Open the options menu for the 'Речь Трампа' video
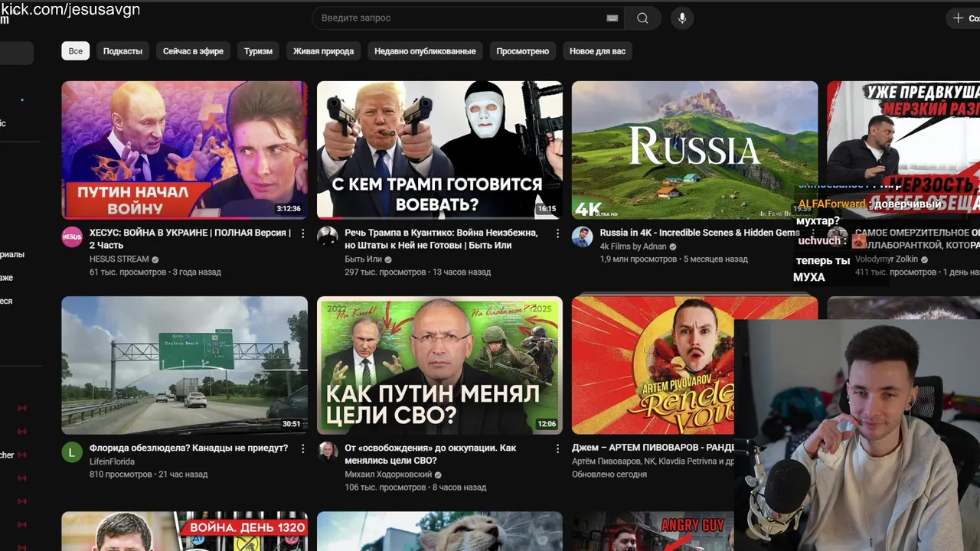The height and width of the screenshot is (551, 980). [557, 233]
